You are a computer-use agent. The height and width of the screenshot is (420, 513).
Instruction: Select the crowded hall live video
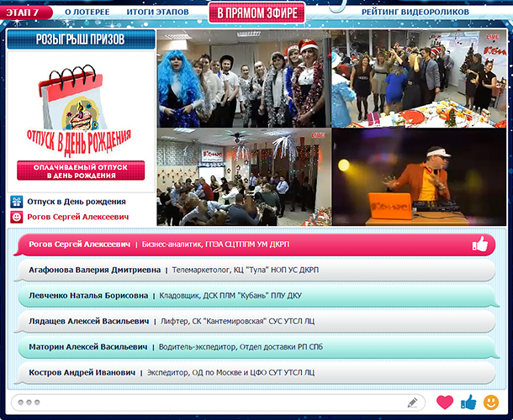point(244,177)
